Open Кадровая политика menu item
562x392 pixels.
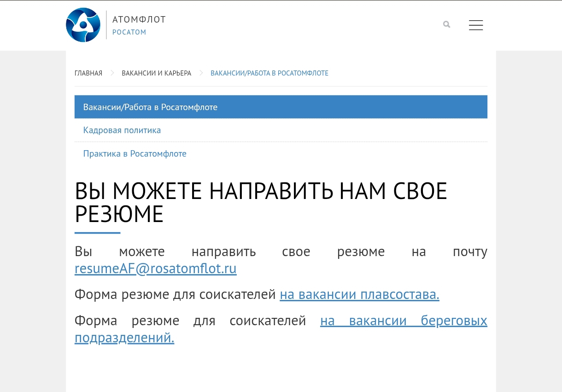(281, 130)
